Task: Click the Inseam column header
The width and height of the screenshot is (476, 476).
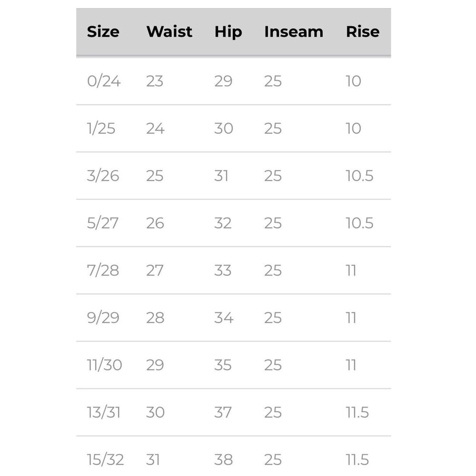Action: coord(294,31)
